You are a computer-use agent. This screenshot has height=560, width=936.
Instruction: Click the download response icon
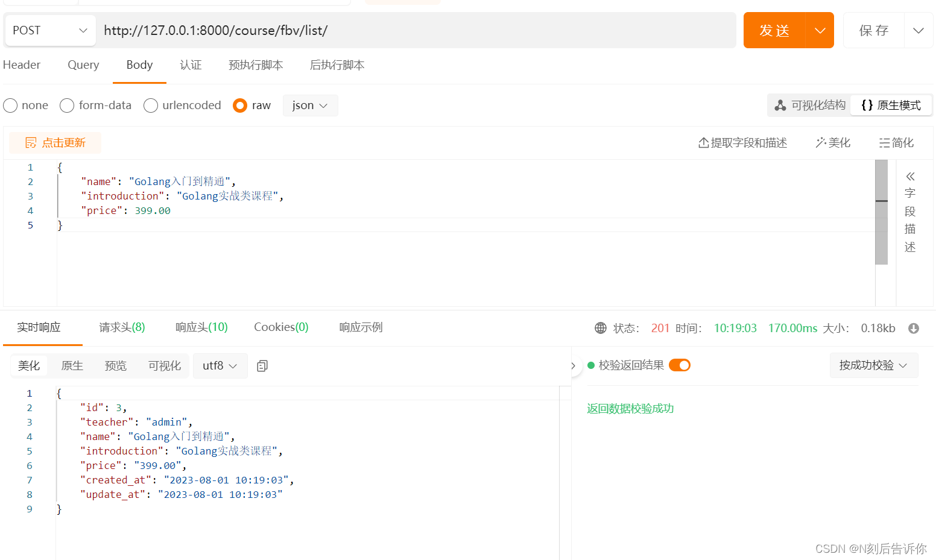click(914, 329)
